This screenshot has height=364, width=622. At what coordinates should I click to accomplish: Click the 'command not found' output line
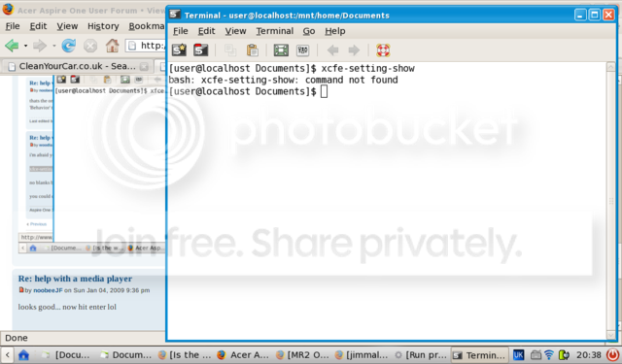pos(283,80)
